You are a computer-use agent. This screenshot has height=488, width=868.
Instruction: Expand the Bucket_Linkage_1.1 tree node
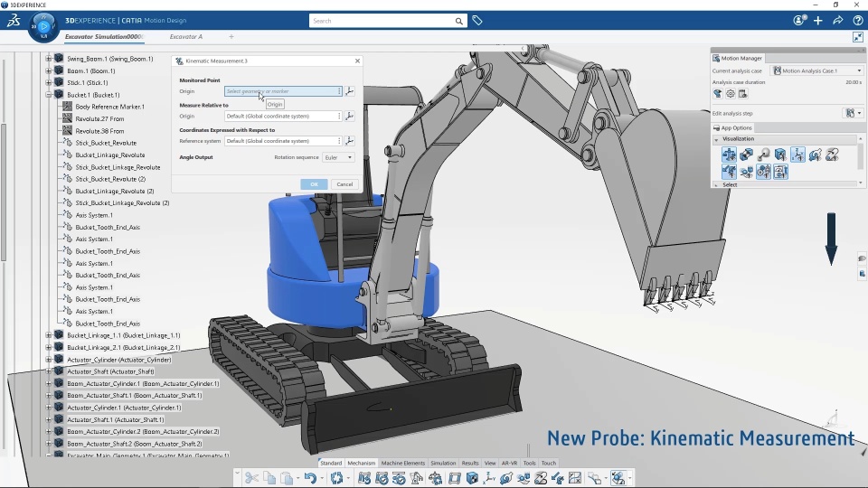(48, 335)
